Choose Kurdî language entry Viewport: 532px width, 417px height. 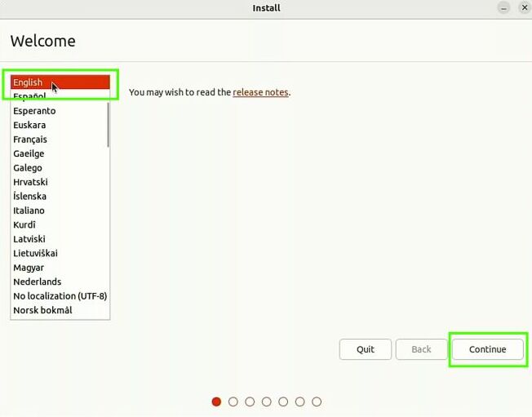60,225
